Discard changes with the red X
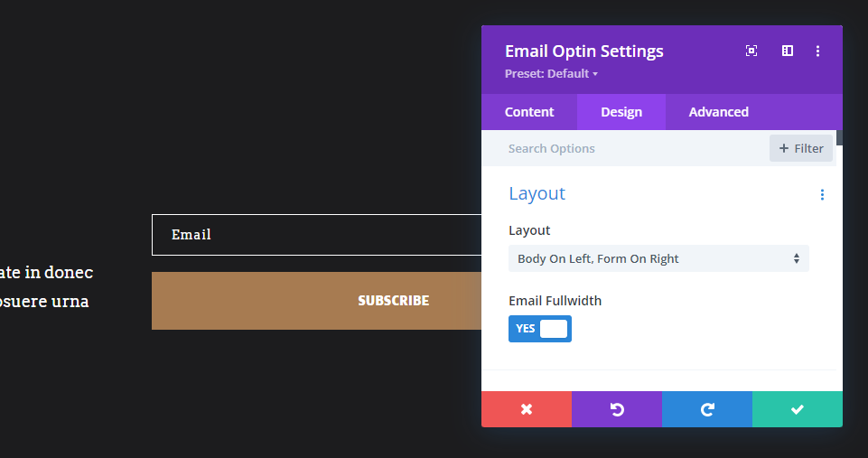Image resolution: width=868 pixels, height=458 pixels. click(x=527, y=409)
